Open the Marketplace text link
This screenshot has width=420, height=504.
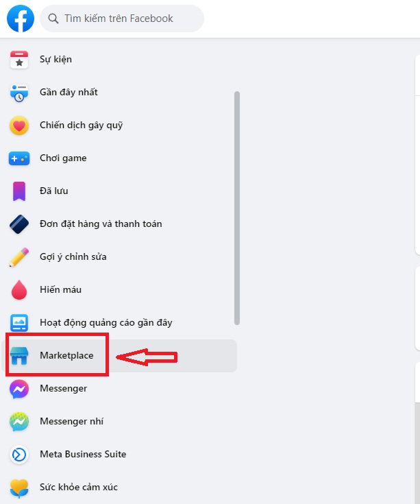pos(66,355)
